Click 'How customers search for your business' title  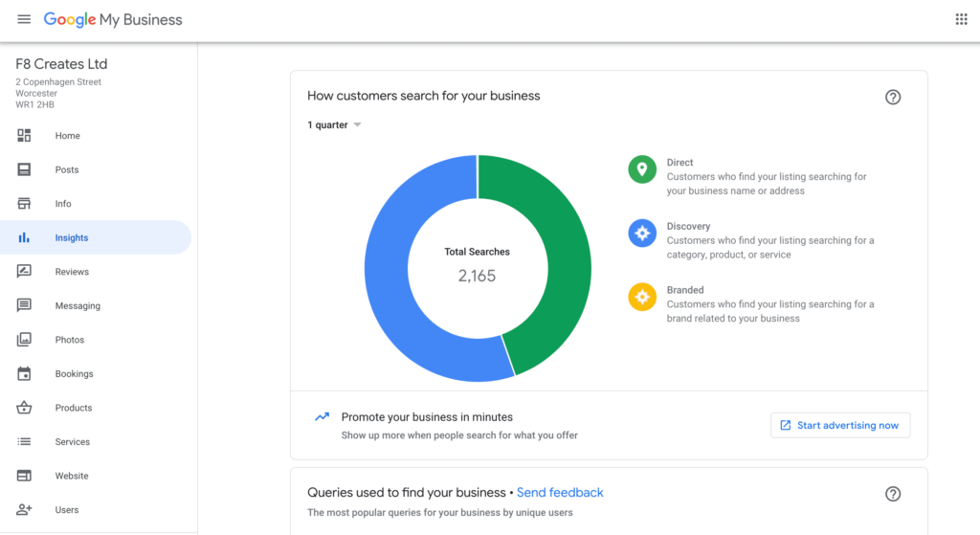[423, 96]
